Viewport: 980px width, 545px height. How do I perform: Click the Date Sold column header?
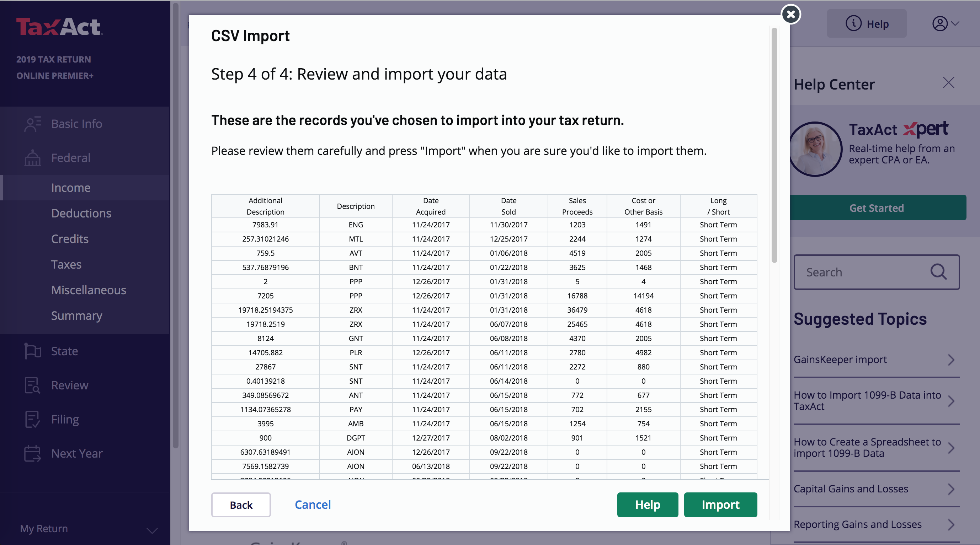508,206
